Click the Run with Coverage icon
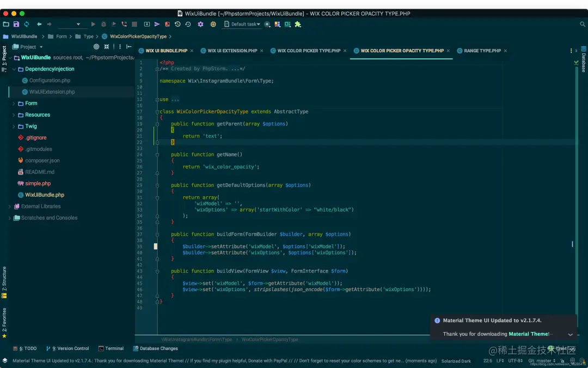 (114, 24)
